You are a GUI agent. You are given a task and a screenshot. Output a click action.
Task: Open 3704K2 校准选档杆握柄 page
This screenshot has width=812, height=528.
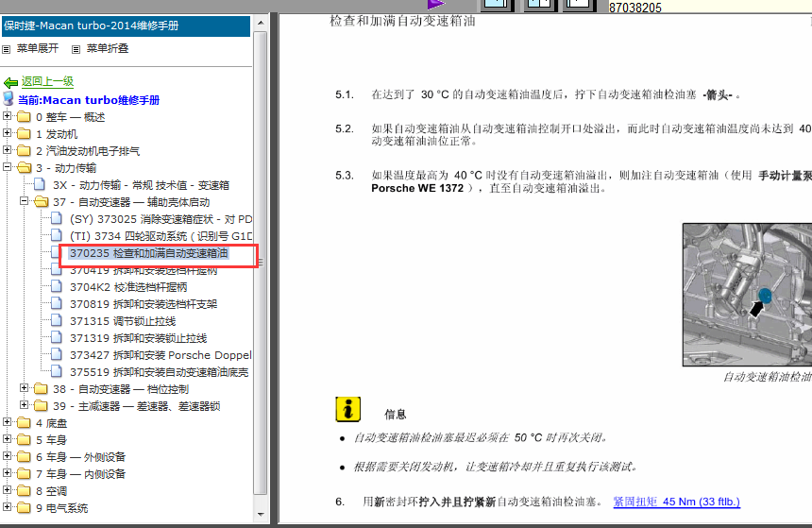[x=128, y=287]
